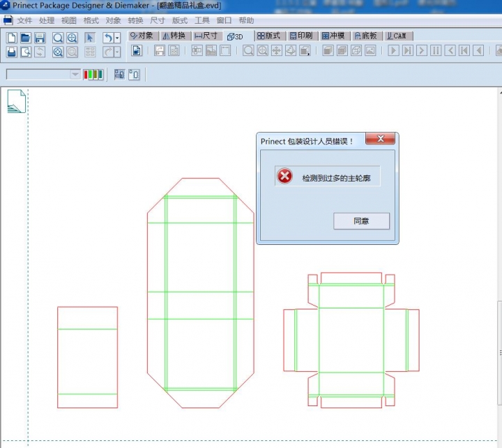Open the 工具 menu

[x=201, y=21]
